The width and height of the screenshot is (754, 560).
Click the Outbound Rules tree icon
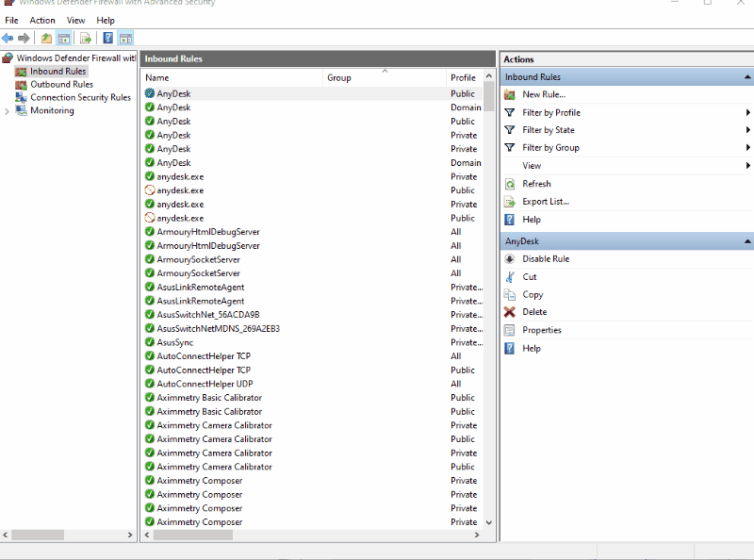(21, 85)
